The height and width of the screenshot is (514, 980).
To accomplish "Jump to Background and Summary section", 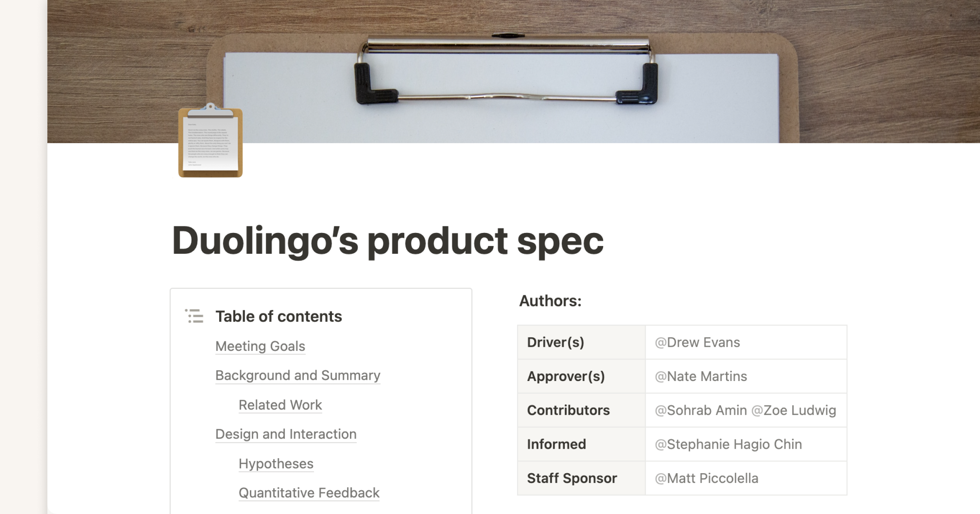I will [x=298, y=375].
